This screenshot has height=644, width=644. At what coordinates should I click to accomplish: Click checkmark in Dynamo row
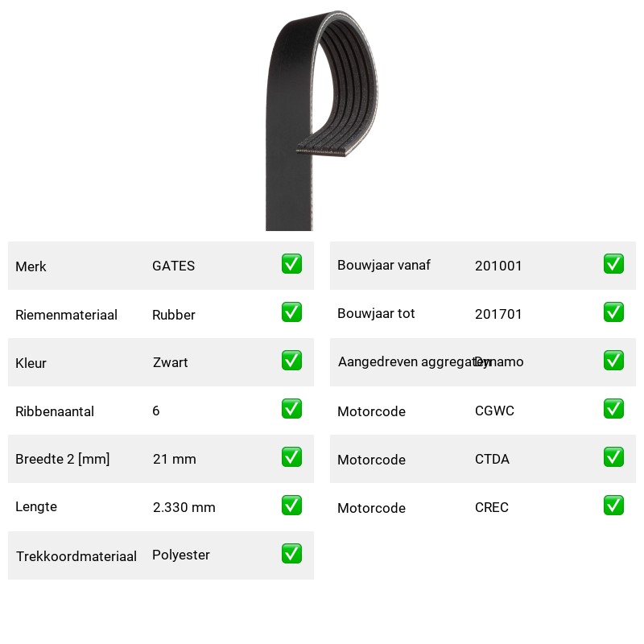point(613,360)
